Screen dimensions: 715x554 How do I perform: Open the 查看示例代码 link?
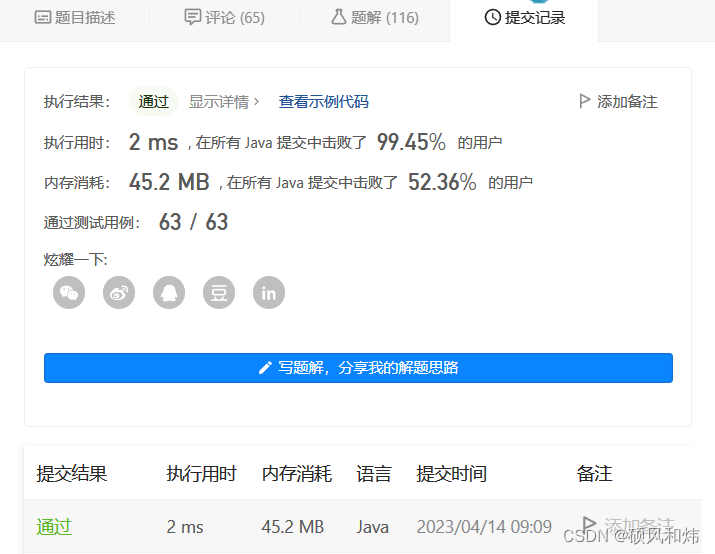point(324,102)
